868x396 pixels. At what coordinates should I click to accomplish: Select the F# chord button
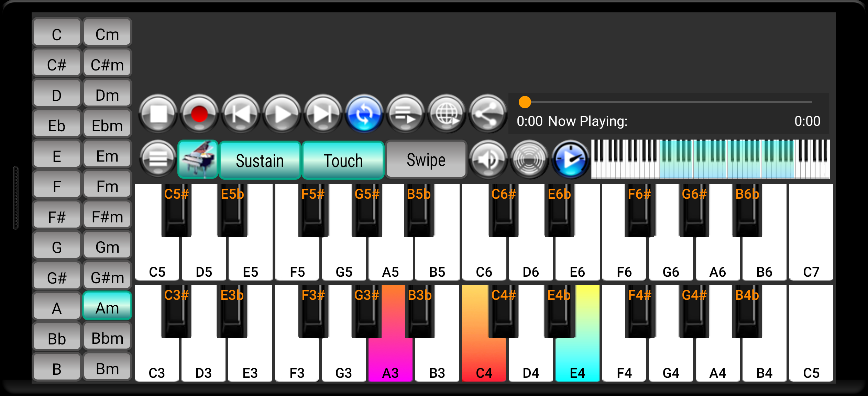coord(57,215)
